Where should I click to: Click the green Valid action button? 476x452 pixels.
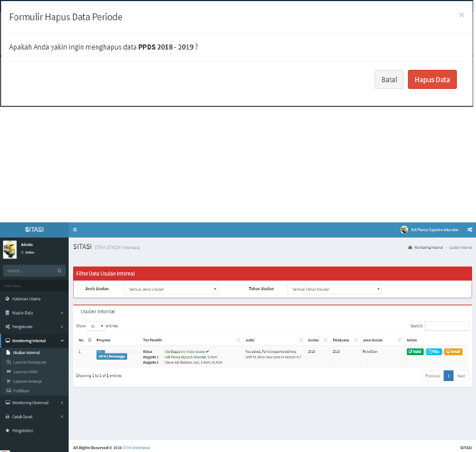click(x=415, y=352)
